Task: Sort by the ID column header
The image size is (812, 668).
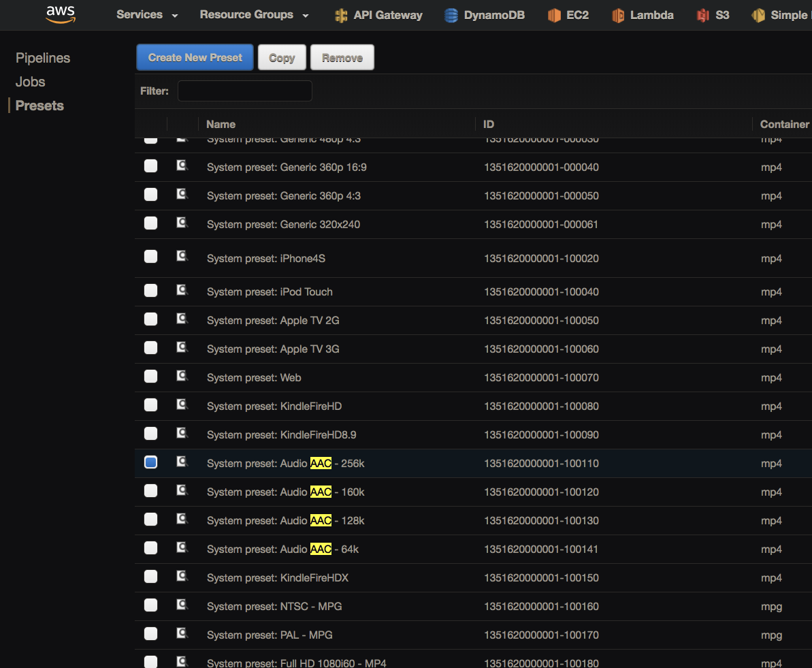Action: (488, 125)
